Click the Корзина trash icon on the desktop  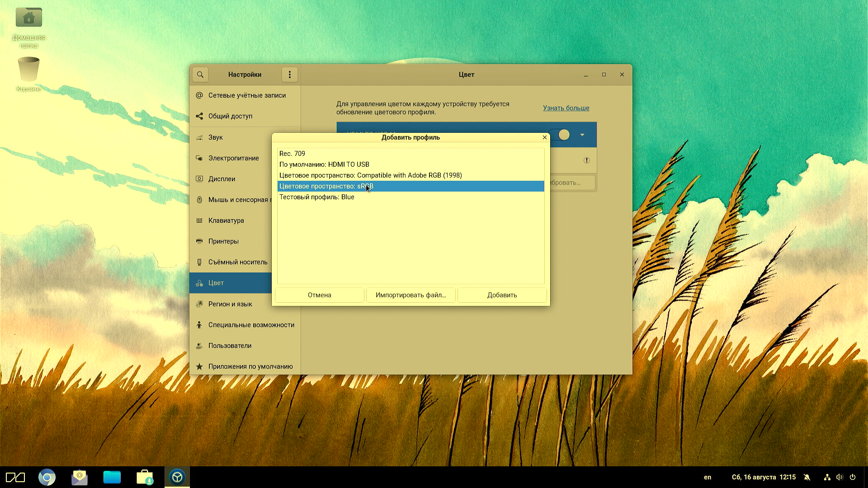pyautogui.click(x=29, y=69)
